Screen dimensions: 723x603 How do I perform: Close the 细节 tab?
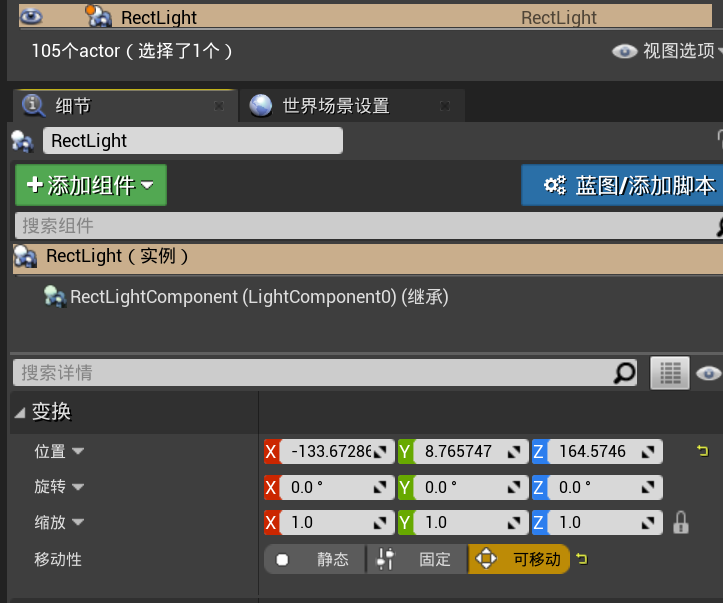[219, 106]
